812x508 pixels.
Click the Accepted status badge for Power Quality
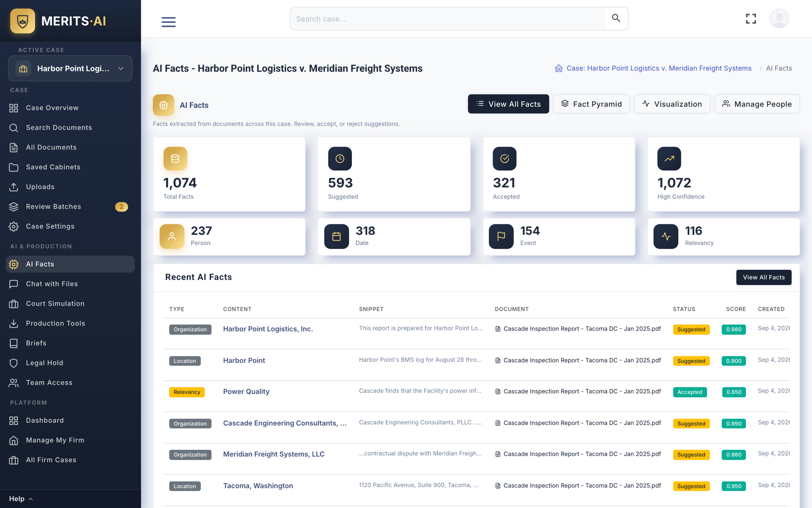click(x=690, y=392)
